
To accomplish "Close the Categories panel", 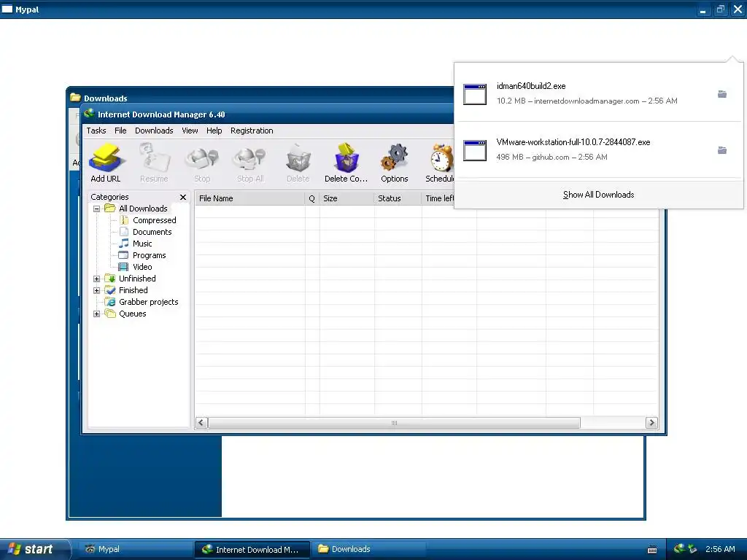I will 183,197.
